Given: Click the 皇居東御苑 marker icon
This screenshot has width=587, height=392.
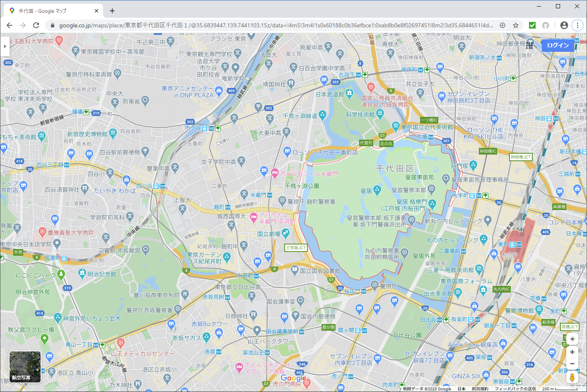Looking at the screenshot, I should [x=445, y=179].
